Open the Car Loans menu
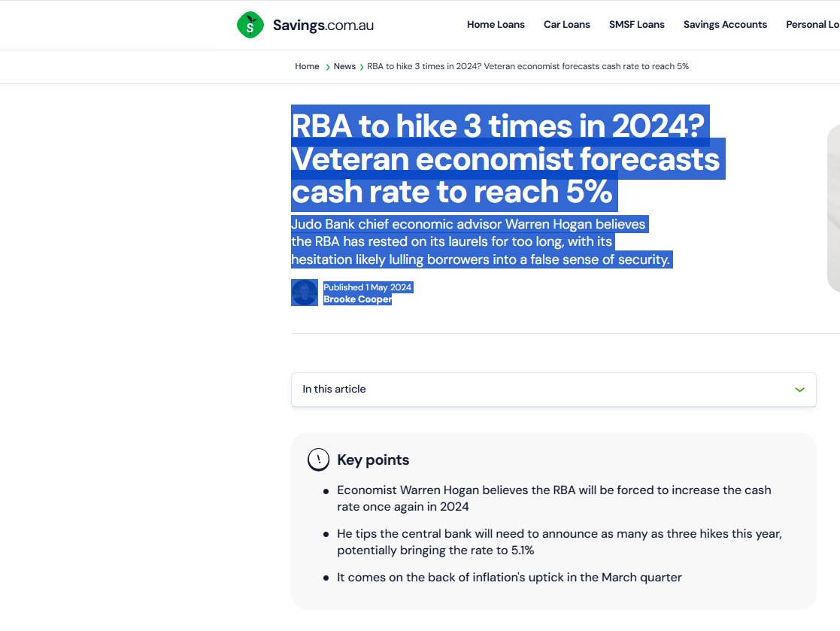 coord(567,25)
